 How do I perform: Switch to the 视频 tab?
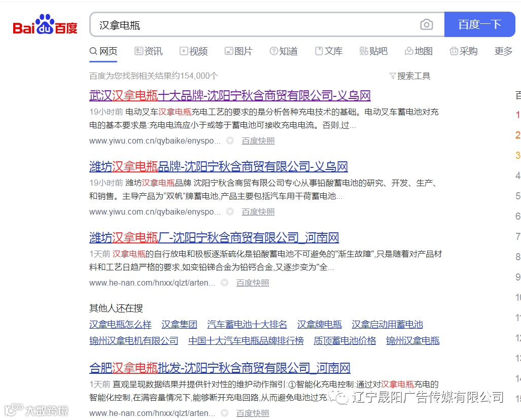(194, 52)
